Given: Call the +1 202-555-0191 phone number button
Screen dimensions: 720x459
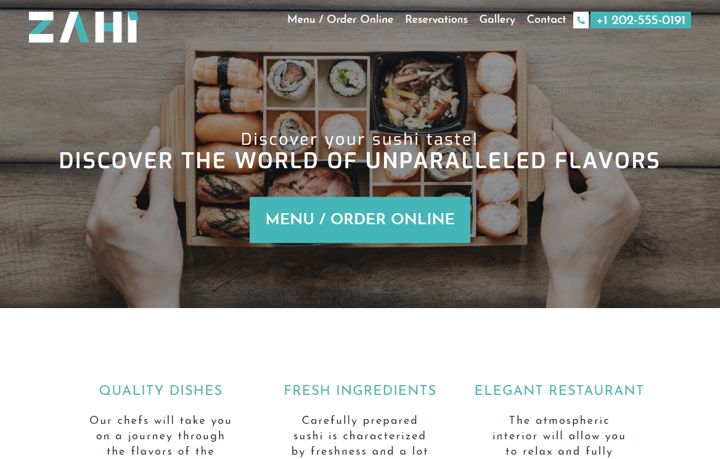Looking at the screenshot, I should [x=641, y=20].
